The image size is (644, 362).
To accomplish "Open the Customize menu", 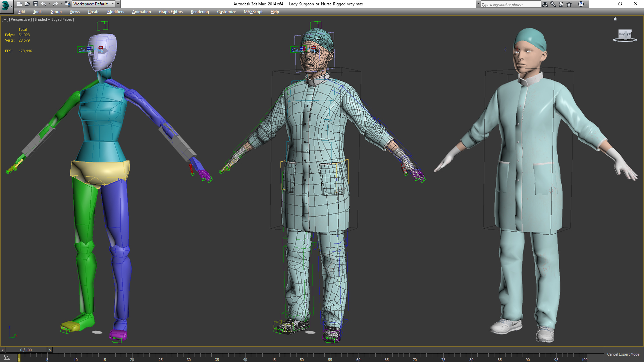I will tap(226, 12).
